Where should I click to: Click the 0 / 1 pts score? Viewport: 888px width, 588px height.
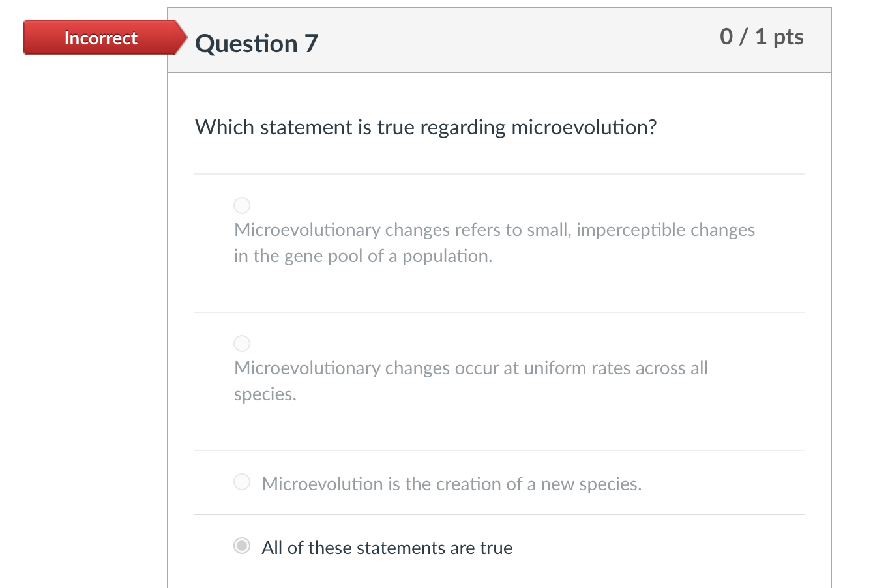761,37
